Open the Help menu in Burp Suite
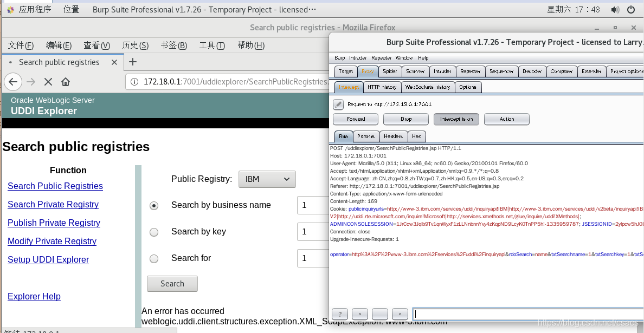 click(423, 58)
